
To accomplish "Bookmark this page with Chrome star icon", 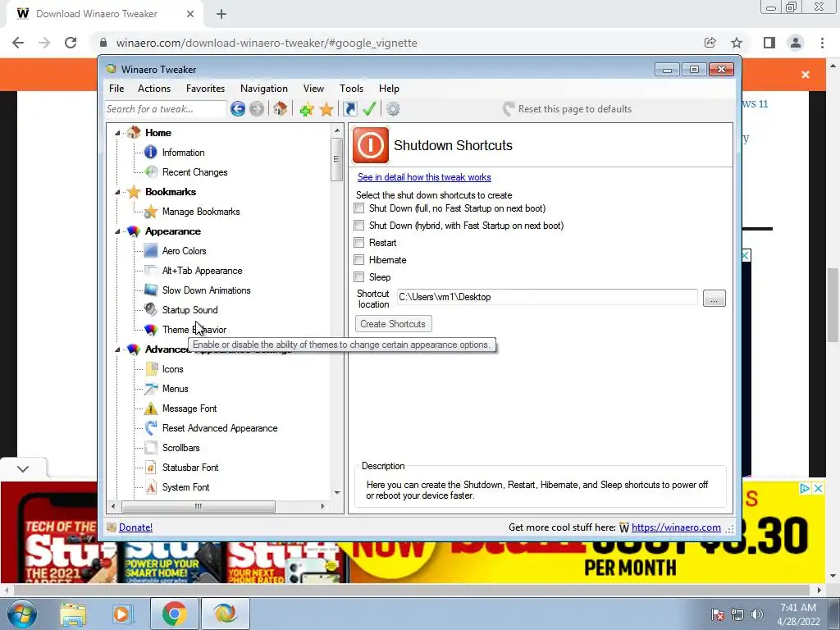I will coord(737,43).
